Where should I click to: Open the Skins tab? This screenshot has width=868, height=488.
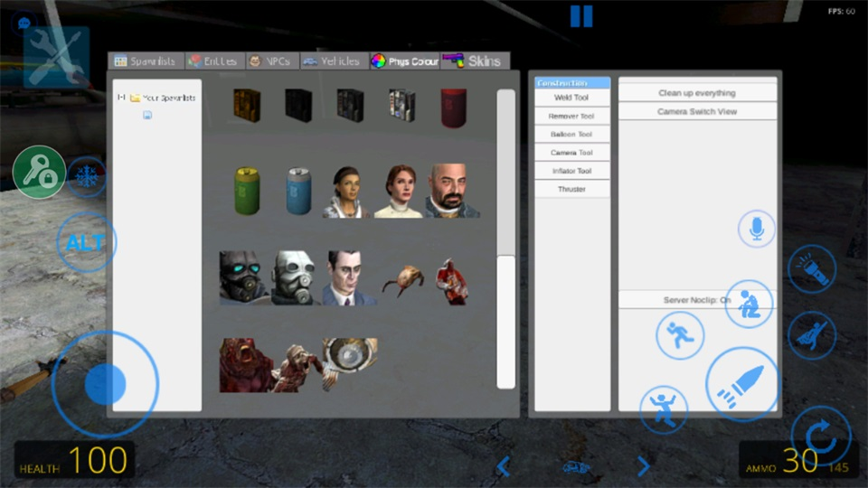pos(475,61)
